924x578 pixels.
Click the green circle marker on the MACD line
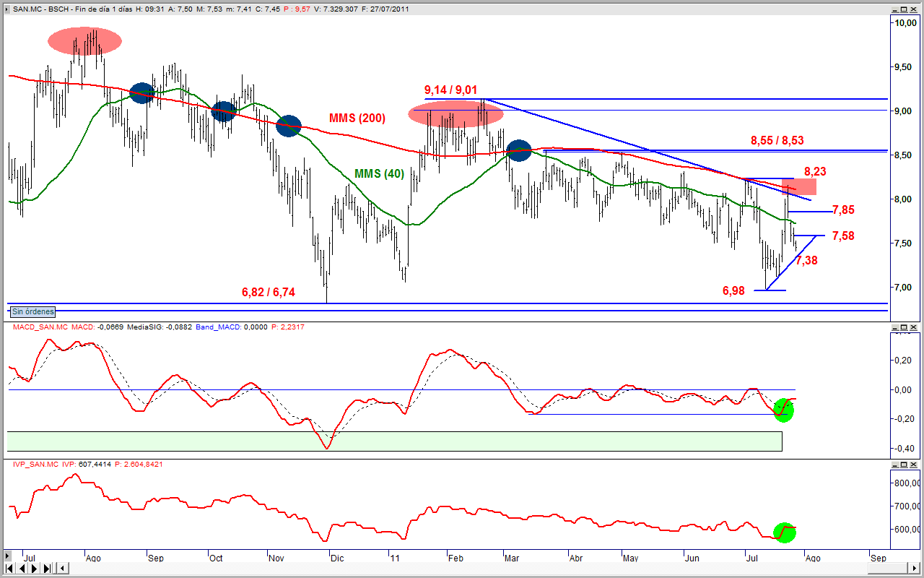point(783,410)
